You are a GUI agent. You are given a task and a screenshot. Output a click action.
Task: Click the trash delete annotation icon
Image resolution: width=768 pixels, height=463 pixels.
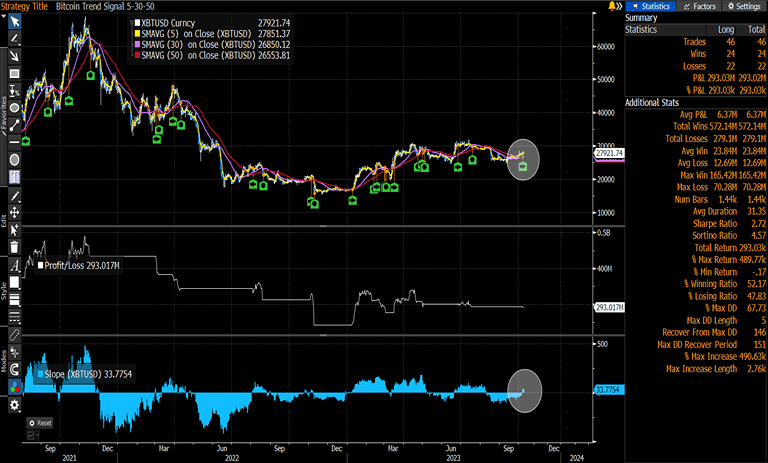pos(15,247)
